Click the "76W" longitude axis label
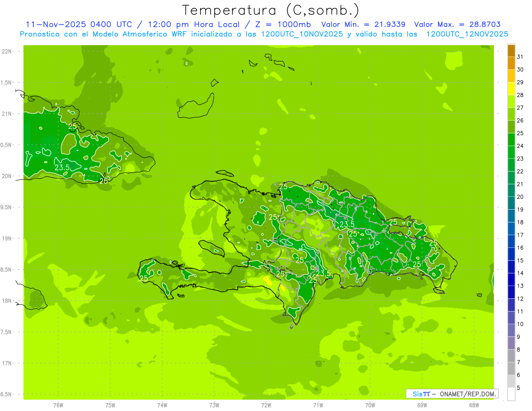 [59, 405]
